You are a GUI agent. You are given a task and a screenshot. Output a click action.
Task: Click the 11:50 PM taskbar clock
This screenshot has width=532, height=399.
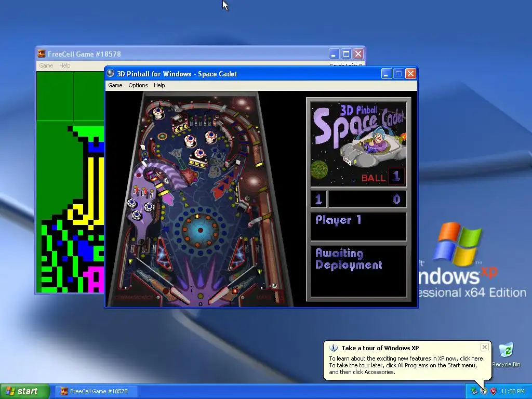click(513, 391)
